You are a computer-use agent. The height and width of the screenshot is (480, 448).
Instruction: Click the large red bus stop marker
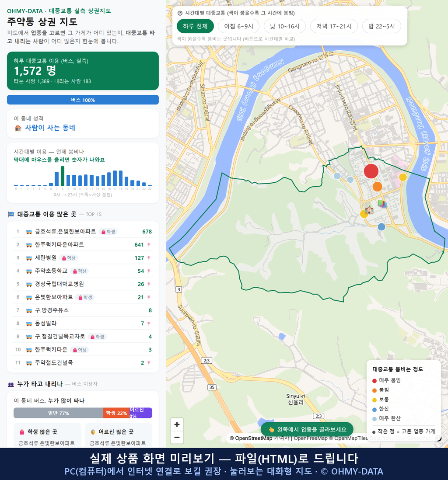pos(371,171)
